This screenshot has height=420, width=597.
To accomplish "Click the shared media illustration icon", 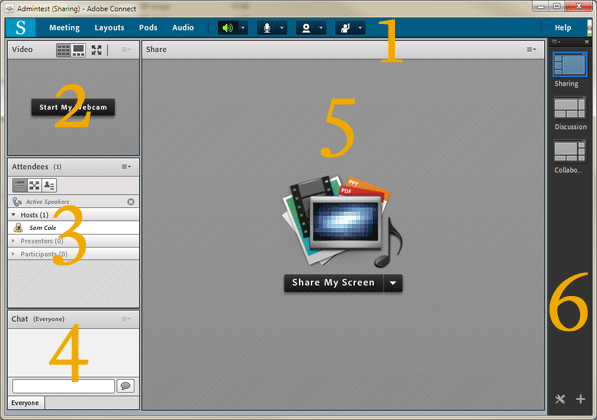I will [x=343, y=221].
